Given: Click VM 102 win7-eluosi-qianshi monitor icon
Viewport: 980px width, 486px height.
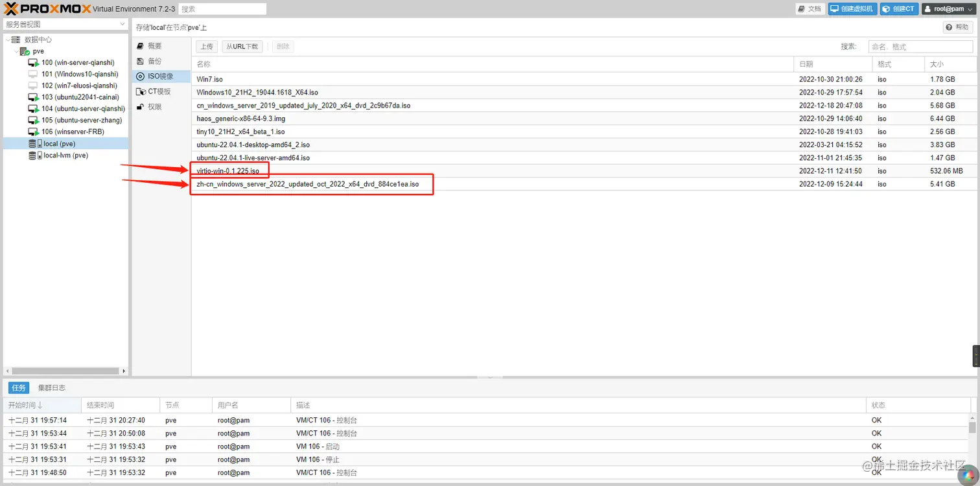Looking at the screenshot, I should pos(33,86).
